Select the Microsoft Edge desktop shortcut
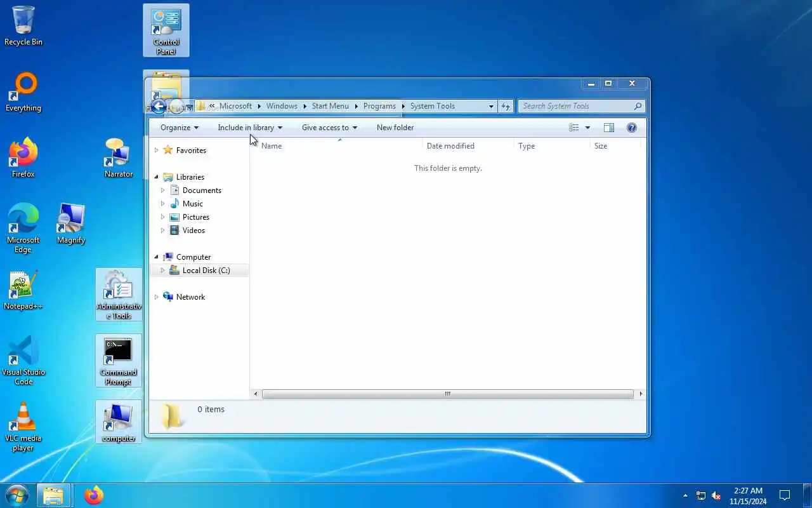 23,228
